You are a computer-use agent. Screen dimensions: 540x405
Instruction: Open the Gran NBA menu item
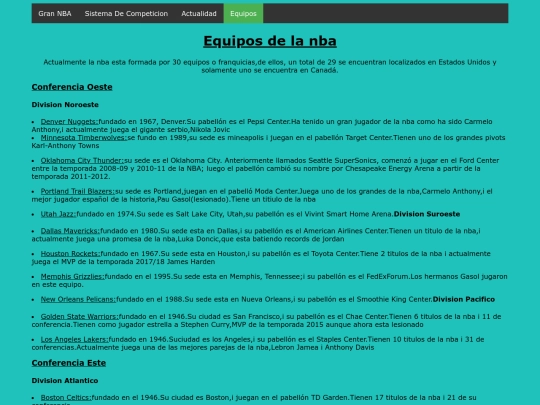(55, 13)
